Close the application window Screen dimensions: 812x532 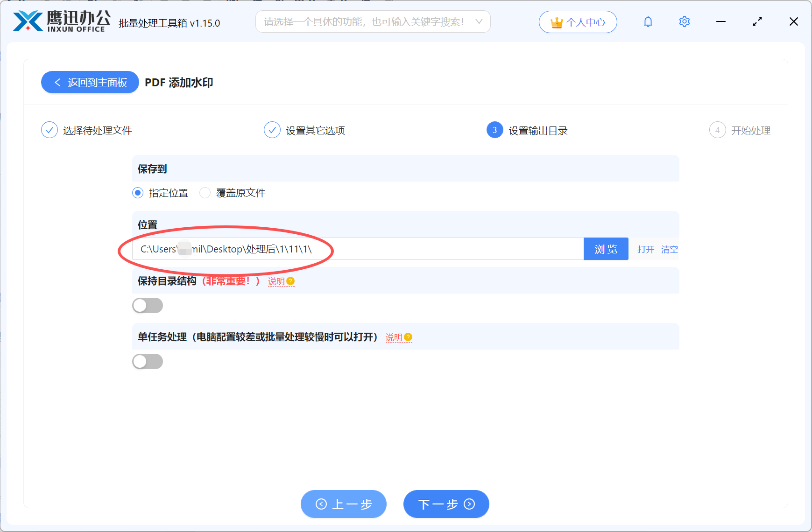(794, 21)
